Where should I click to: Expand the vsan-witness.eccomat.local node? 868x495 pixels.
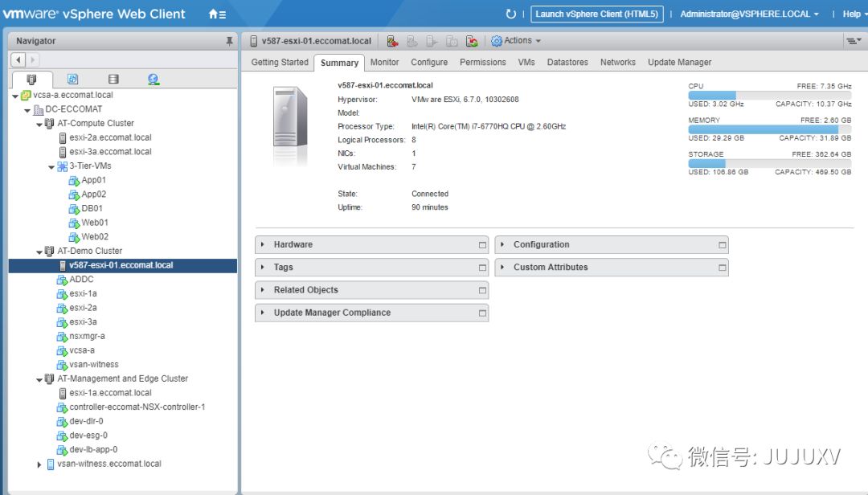[39, 464]
